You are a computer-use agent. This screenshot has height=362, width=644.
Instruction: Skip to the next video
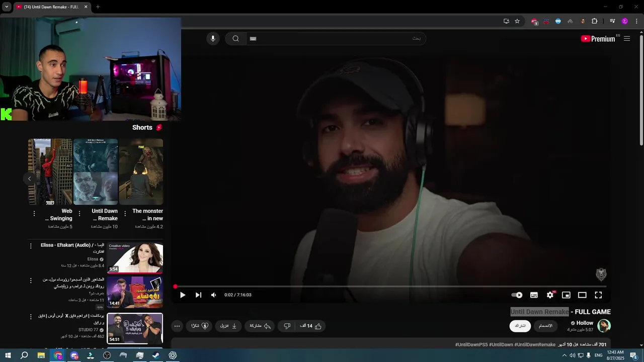point(198,295)
